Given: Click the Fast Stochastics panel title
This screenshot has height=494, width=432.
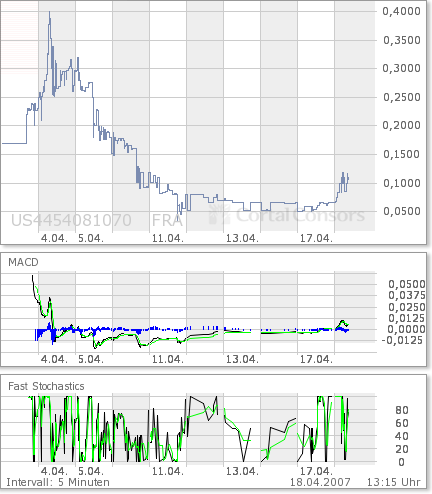Looking at the screenshot, I should tap(46, 386).
